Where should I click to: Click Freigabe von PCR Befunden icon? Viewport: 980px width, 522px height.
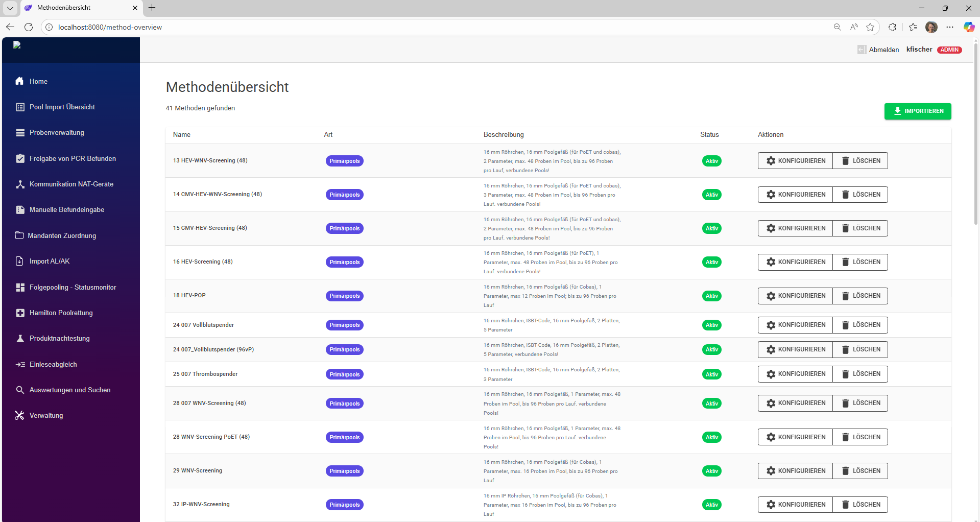20,158
